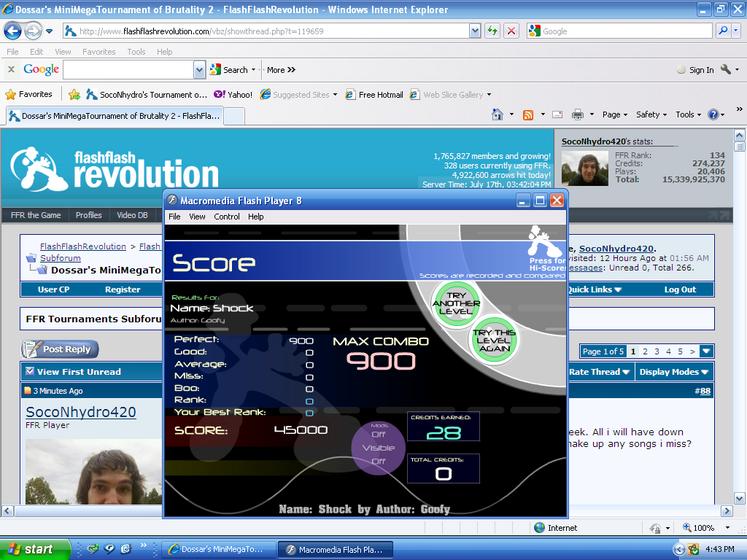The image size is (747, 560).
Task: Click the Print icon in command bar
Action: coord(577,114)
